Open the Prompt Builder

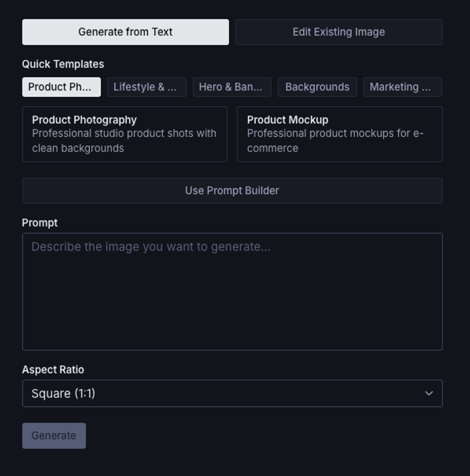[233, 191]
